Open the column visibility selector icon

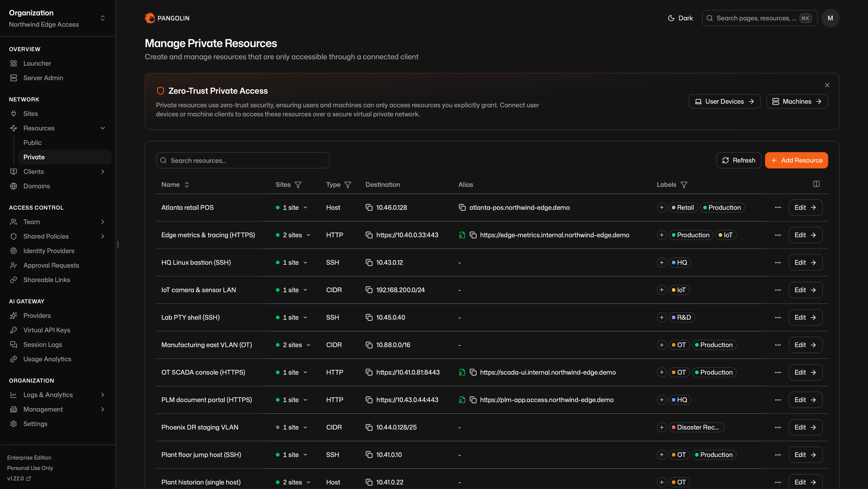coord(816,184)
